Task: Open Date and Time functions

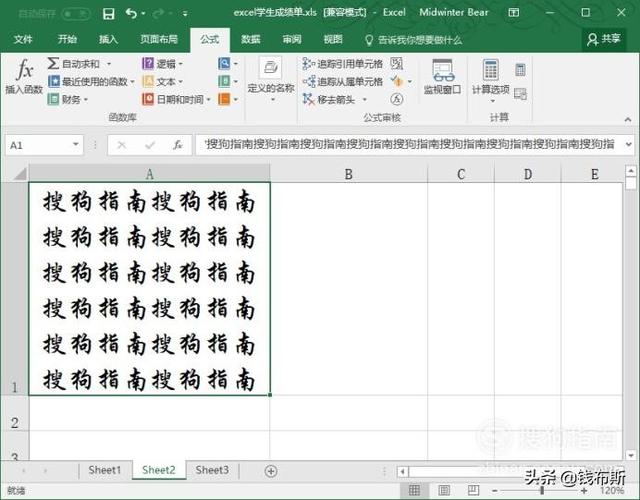Action: click(176, 99)
